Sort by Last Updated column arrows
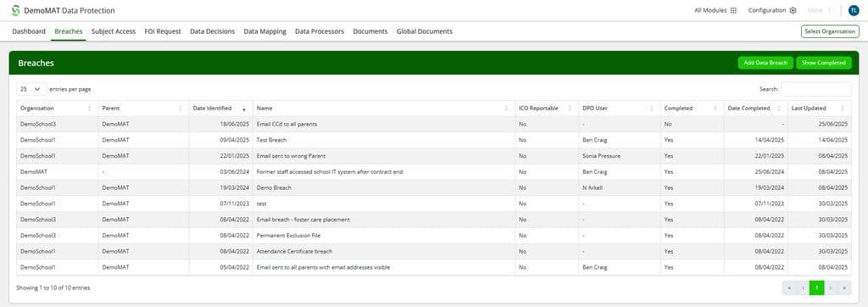The height and width of the screenshot is (307, 868). [843, 109]
